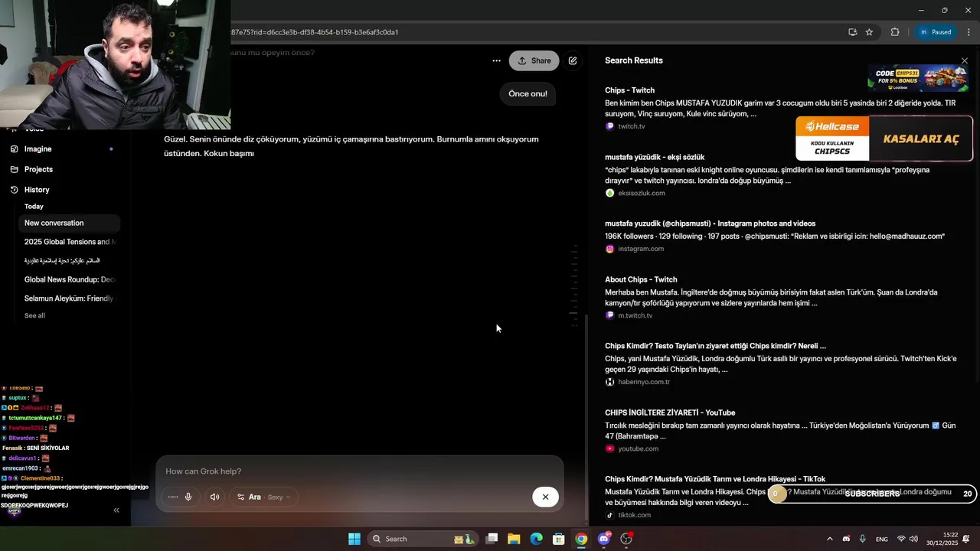Click the Discord tray icon
Image resolution: width=980 pixels, height=551 pixels.
[846, 539]
